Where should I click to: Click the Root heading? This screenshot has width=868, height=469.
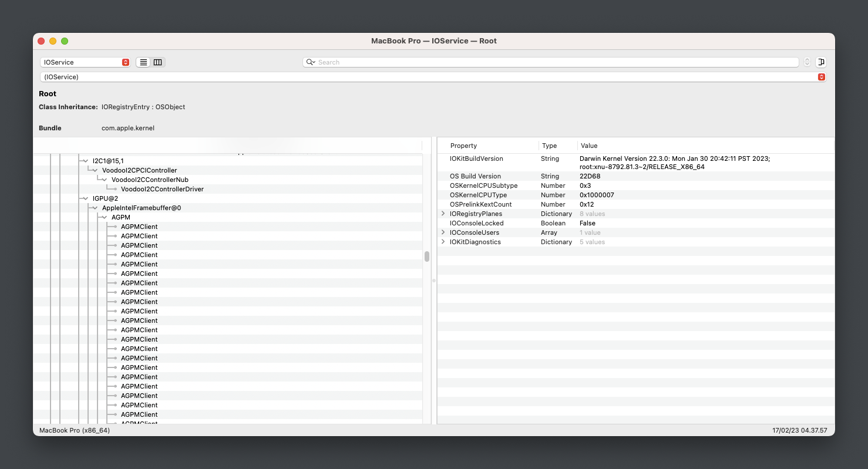(48, 94)
